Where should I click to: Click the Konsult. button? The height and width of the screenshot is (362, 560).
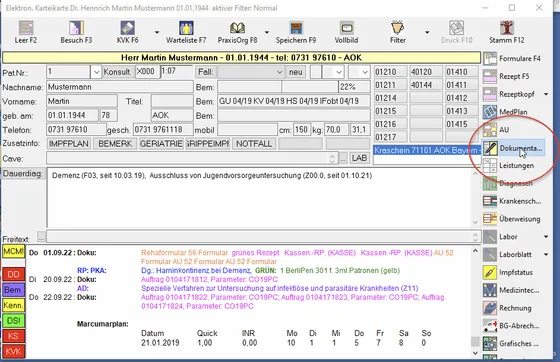(118, 72)
